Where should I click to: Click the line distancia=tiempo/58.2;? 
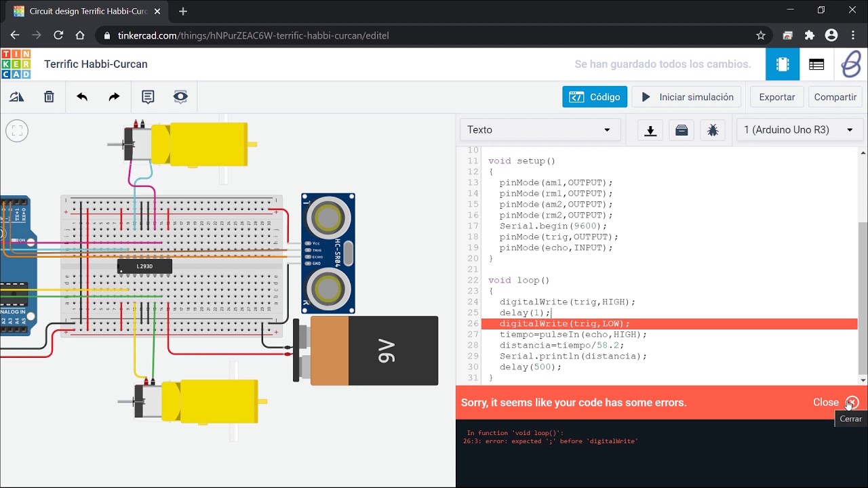point(561,346)
